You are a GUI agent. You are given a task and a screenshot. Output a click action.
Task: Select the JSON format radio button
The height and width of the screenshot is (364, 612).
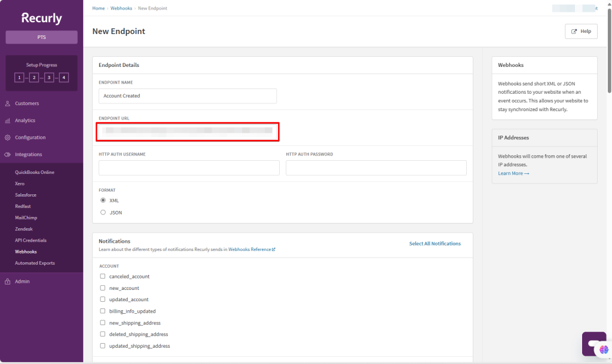[x=103, y=212]
